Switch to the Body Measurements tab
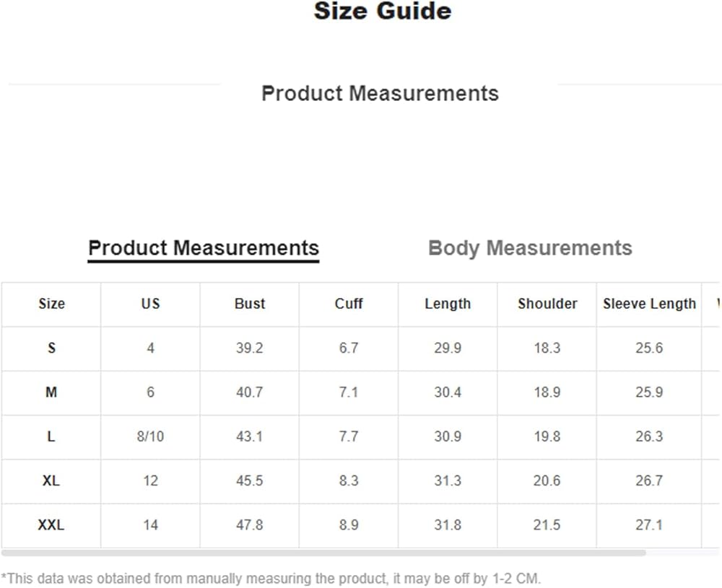 click(x=530, y=248)
